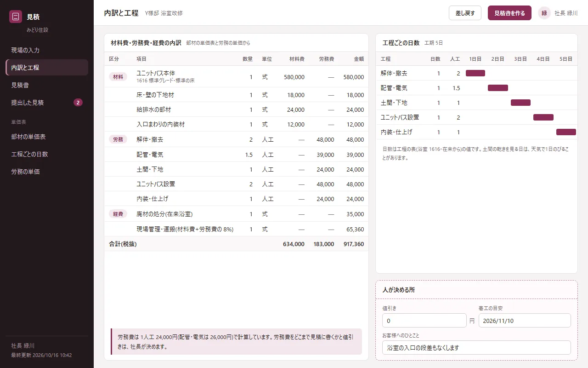Select the ユニットバス本体 item name
The height and width of the screenshot is (368, 588).
[x=156, y=73]
